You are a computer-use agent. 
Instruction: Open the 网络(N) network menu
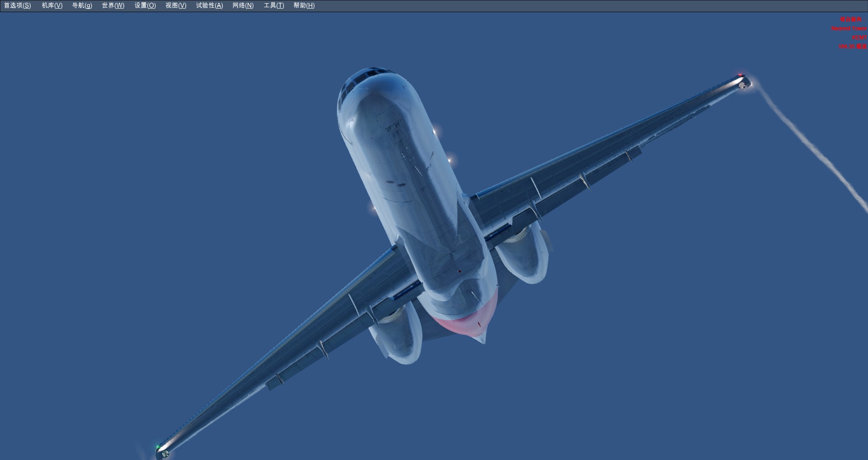click(243, 5)
